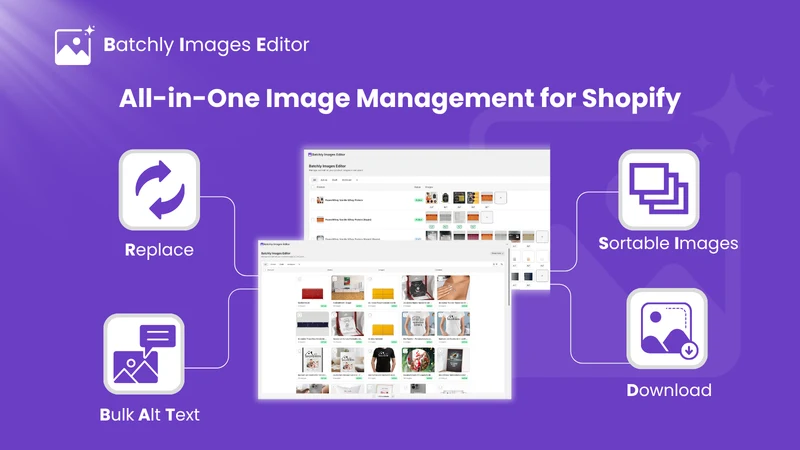The width and height of the screenshot is (800, 450).
Task: Select the necklace worn on neck thumbnail
Action: 453,288
